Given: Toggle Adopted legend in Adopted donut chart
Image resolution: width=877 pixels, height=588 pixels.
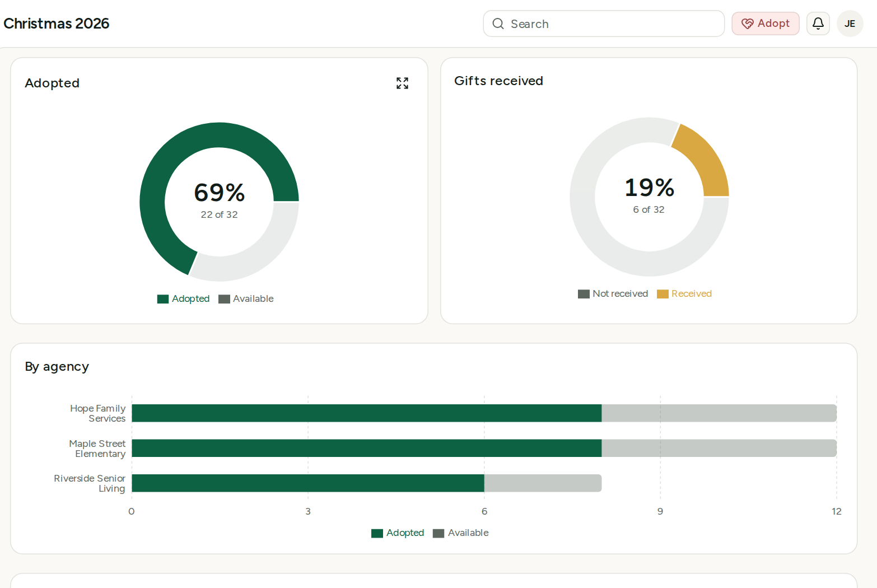Looking at the screenshot, I should tap(184, 298).
